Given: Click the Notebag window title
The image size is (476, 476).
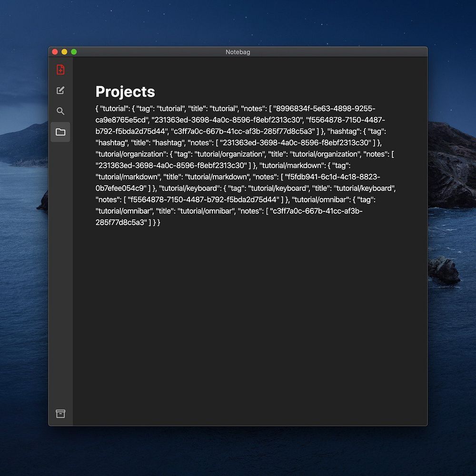Looking at the screenshot, I should pyautogui.click(x=238, y=52).
